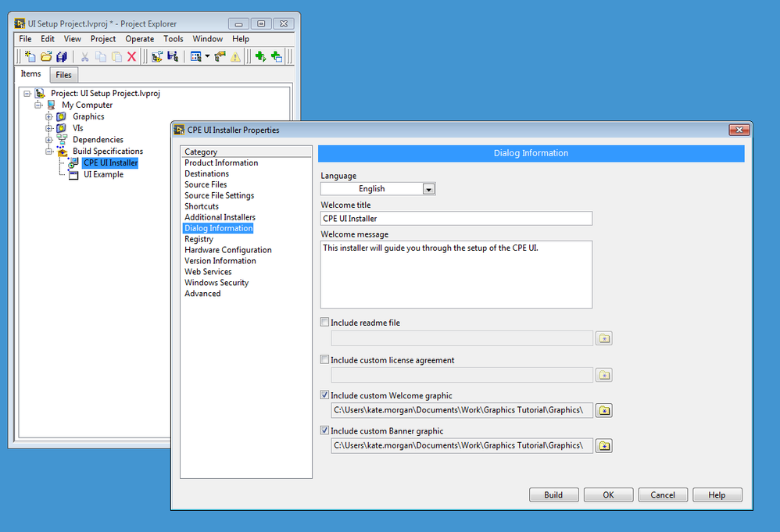Save all files with the Save All icon
This screenshot has height=532, width=780.
click(63, 55)
